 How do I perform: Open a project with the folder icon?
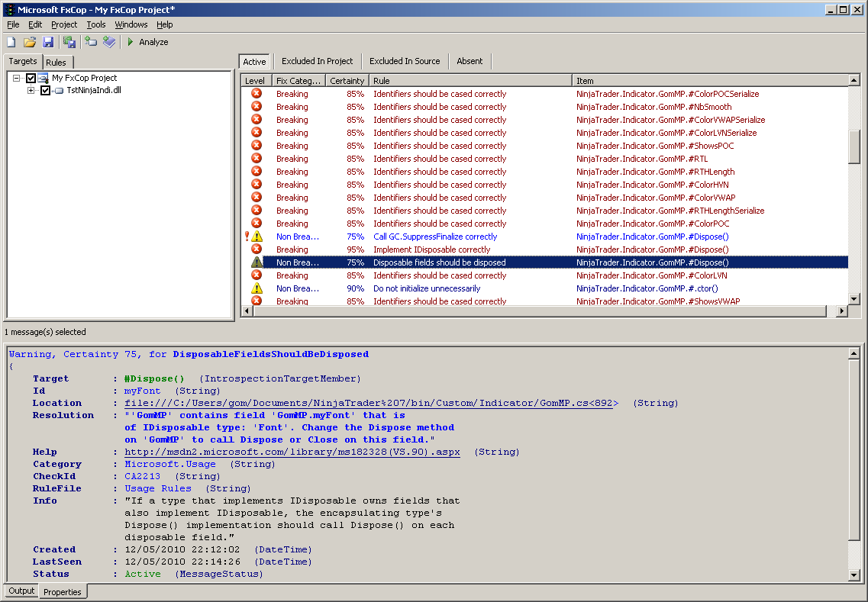pos(29,42)
